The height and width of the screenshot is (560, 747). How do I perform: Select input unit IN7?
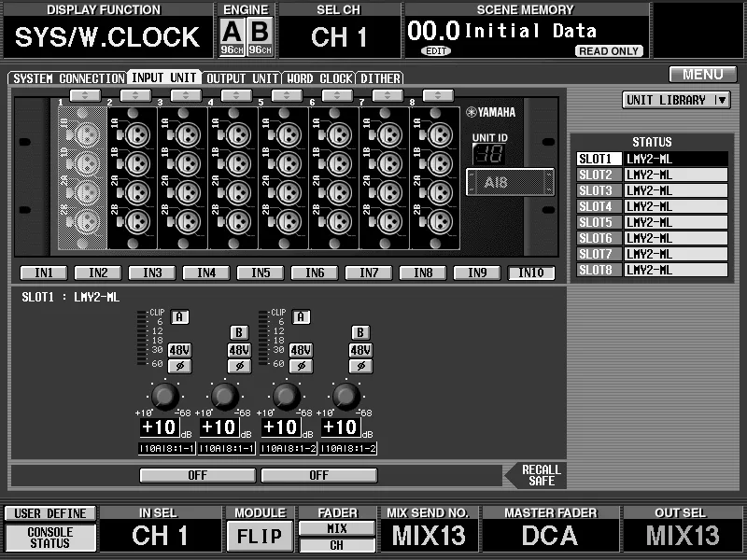point(369,273)
